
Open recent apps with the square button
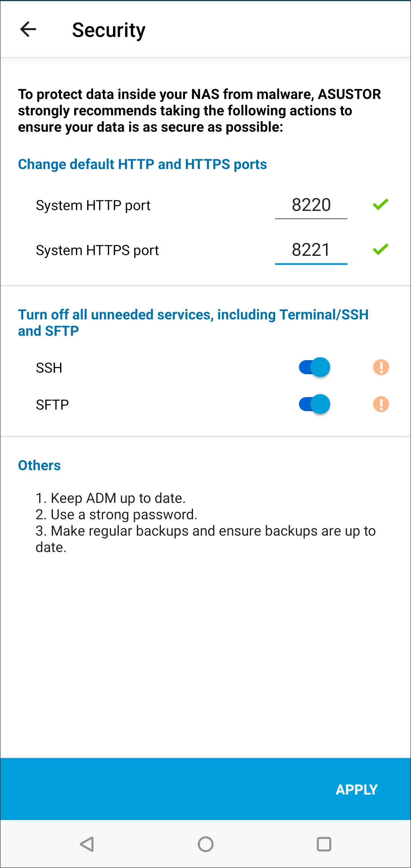[324, 844]
